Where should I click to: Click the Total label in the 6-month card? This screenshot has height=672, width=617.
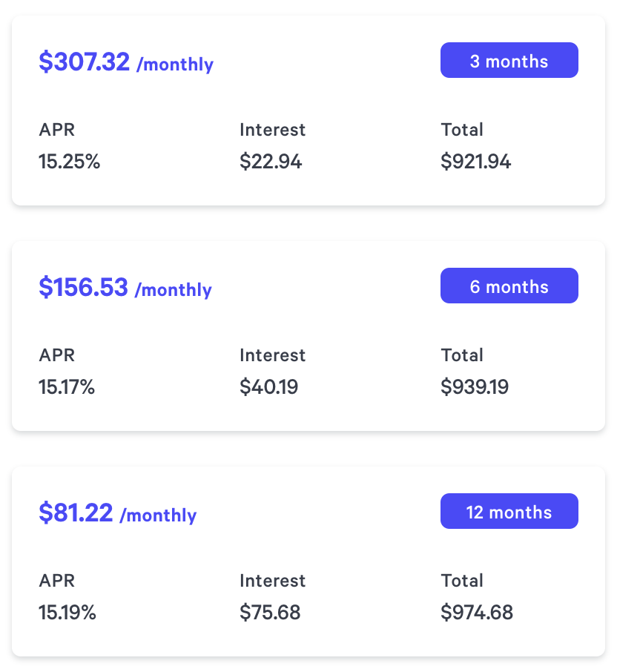coord(462,355)
